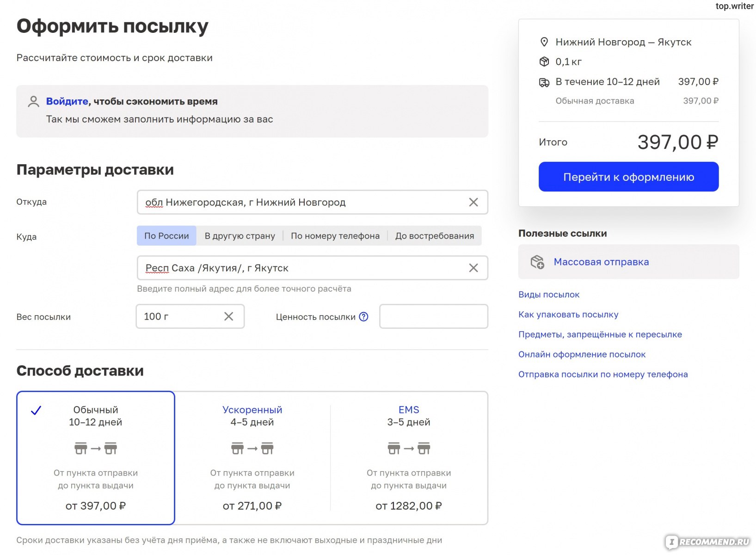This screenshot has height=555, width=756.
Task: Click the от 1282,00 ₽ price
Action: pos(409,506)
